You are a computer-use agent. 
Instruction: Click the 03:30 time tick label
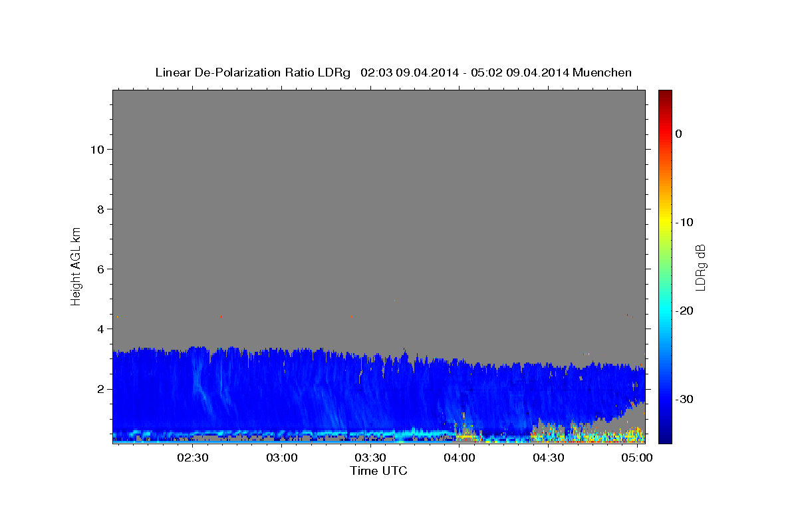click(370, 458)
